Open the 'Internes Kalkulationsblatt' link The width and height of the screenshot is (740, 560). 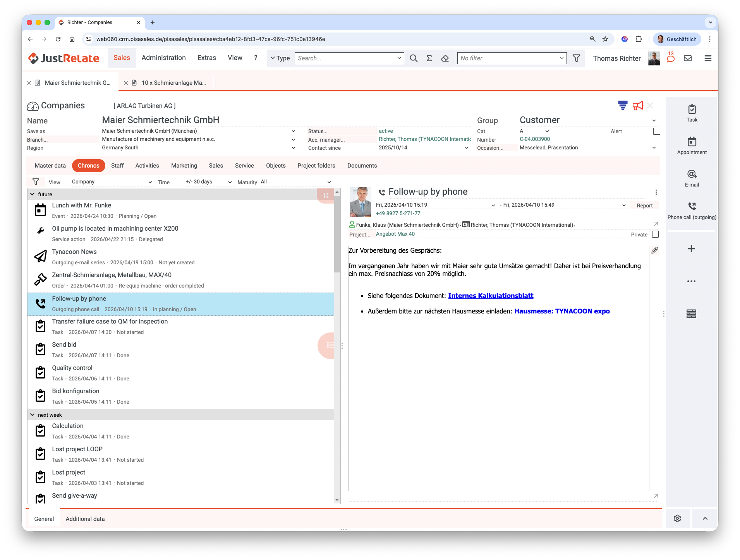pos(491,296)
